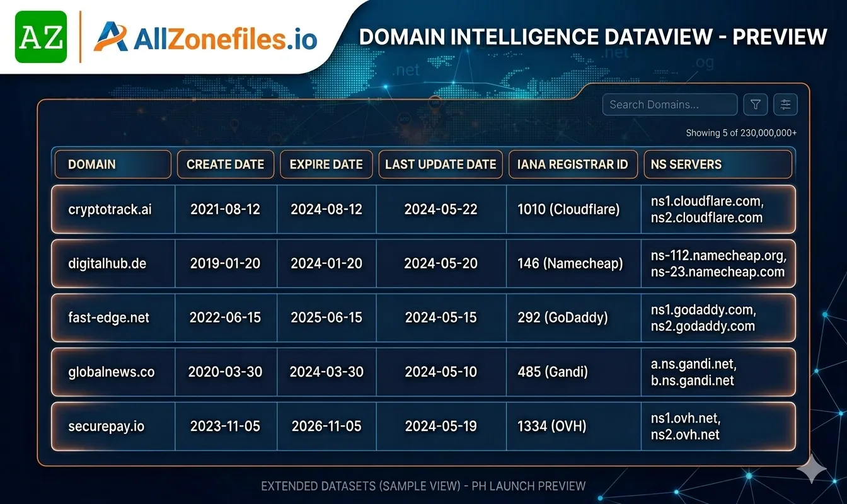This screenshot has height=504, width=847.
Task: Focus the Search Domains input field
Action: [x=669, y=105]
